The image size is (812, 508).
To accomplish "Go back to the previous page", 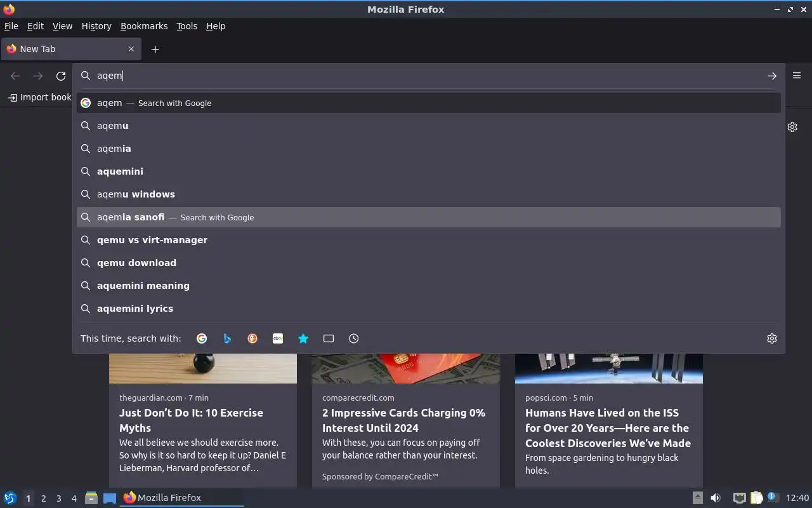I will pos(15,76).
